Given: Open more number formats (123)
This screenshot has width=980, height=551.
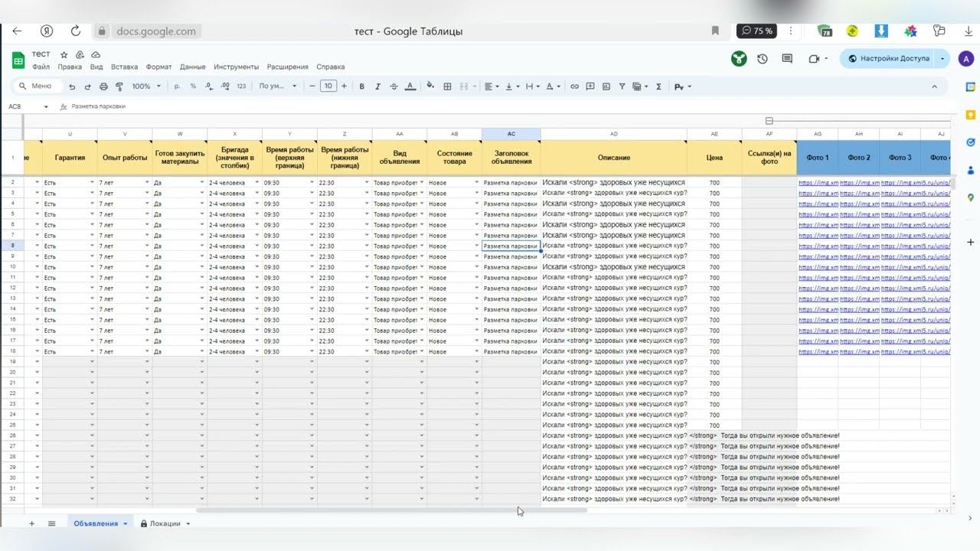Looking at the screenshot, I should [x=241, y=86].
